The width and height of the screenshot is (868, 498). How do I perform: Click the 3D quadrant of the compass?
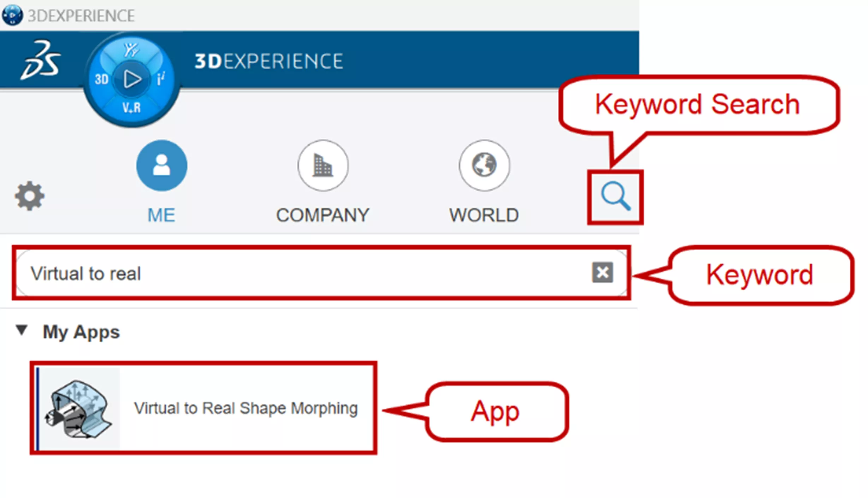pyautogui.click(x=101, y=79)
